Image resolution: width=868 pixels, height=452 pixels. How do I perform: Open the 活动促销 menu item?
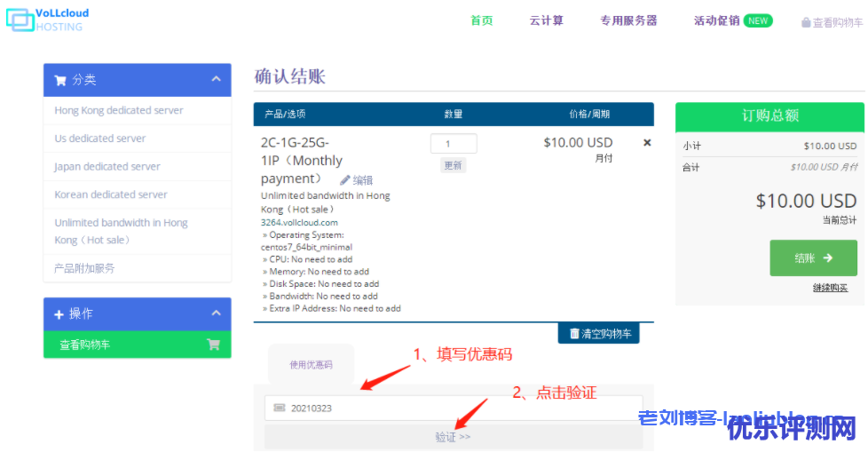[x=716, y=20]
